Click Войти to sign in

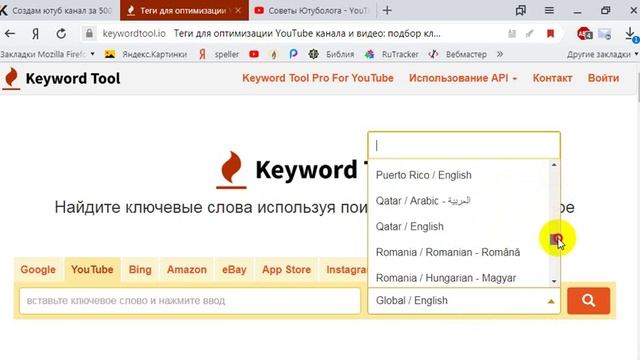pos(603,78)
